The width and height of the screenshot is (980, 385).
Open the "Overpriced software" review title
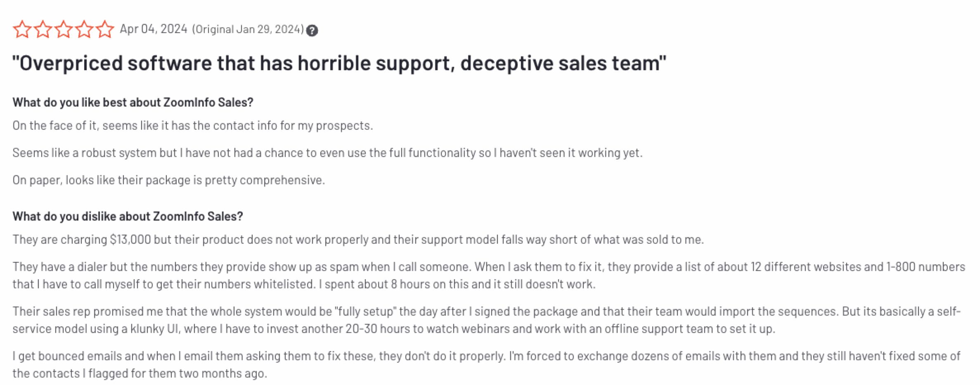339,63
